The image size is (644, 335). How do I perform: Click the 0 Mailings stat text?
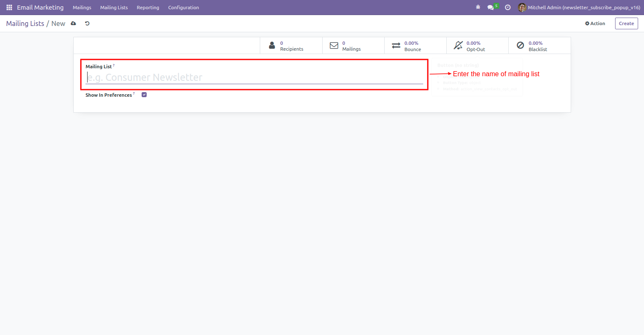352,46
